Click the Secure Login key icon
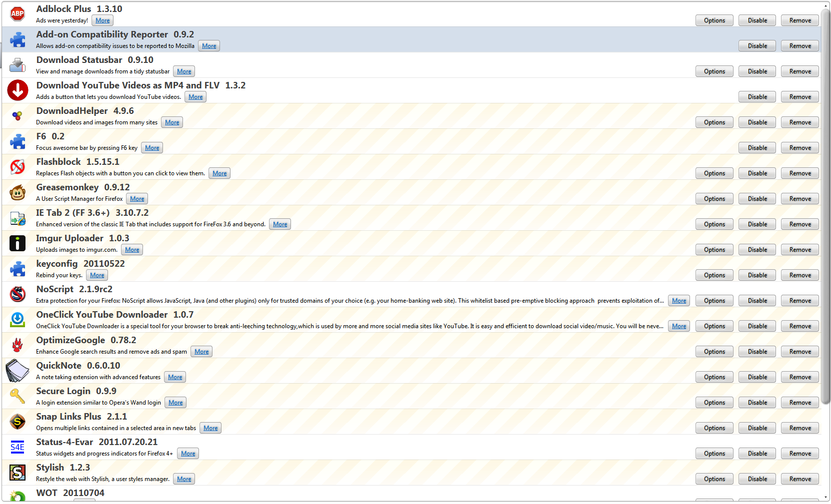This screenshot has width=831, height=504. (x=17, y=396)
